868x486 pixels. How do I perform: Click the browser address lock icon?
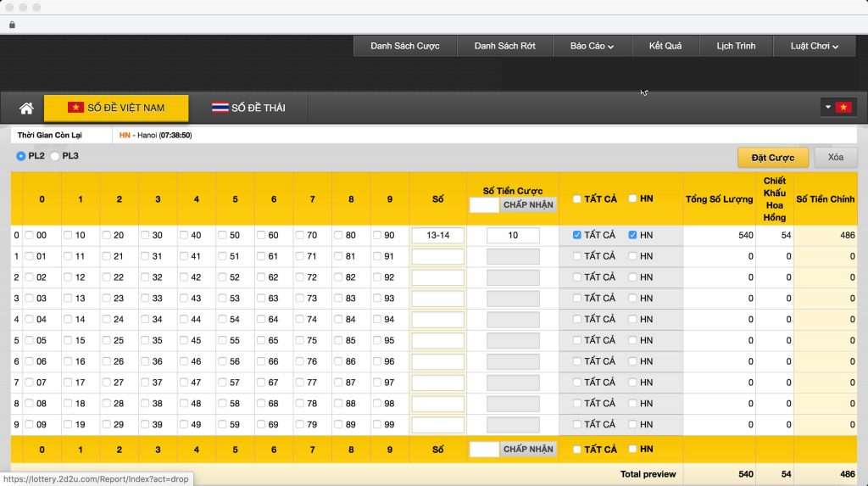point(12,25)
